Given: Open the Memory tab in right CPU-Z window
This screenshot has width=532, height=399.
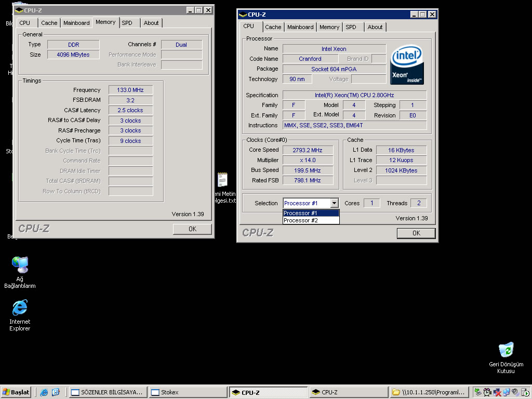Looking at the screenshot, I should [329, 27].
